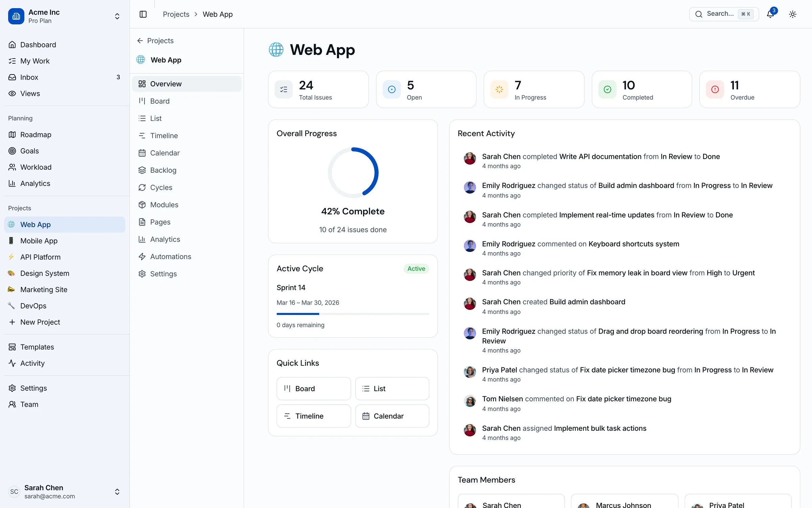
Task: Open project Settings tab
Action: coord(187,274)
